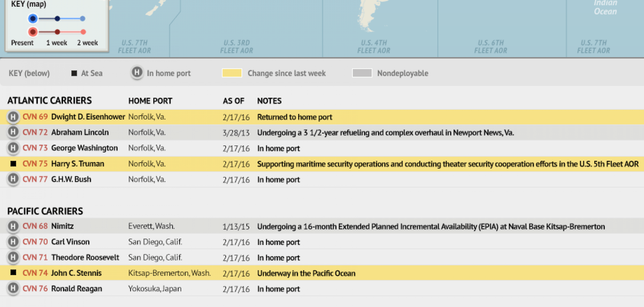Click the yellow Change since last week swatch
The width and height of the screenshot is (644, 307).
[232, 73]
